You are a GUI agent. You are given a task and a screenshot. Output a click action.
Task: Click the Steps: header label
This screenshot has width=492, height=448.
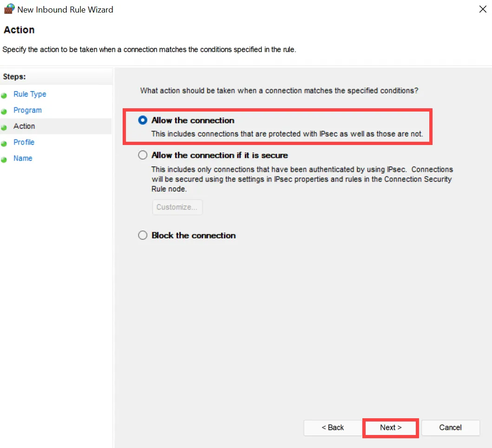click(x=14, y=77)
